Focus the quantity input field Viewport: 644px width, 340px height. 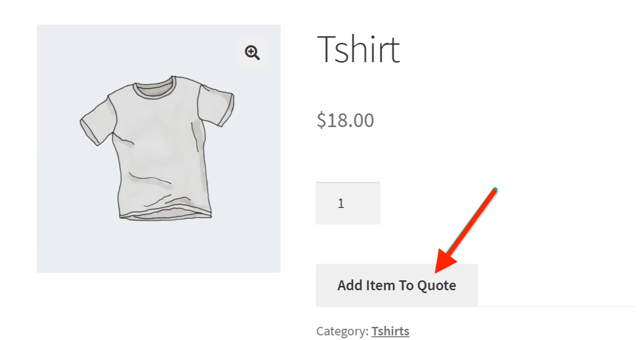pos(348,203)
